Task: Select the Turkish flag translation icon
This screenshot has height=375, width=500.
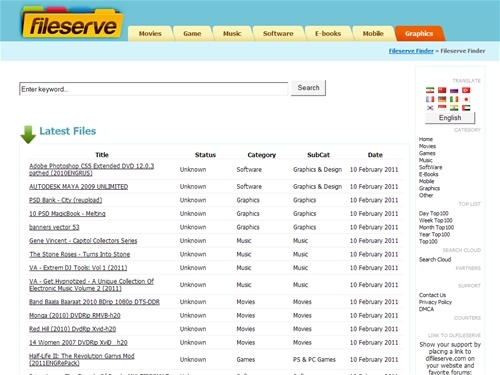Action: [466, 90]
